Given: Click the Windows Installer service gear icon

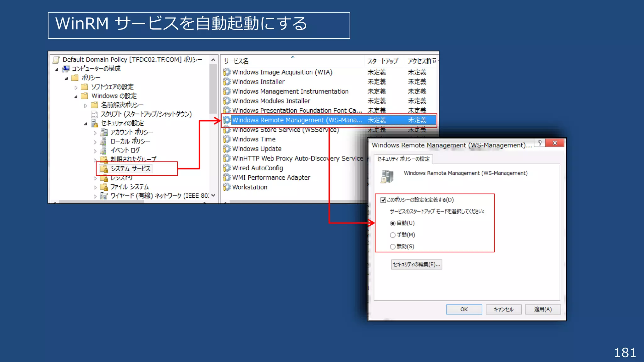Looking at the screenshot, I should tap(227, 82).
